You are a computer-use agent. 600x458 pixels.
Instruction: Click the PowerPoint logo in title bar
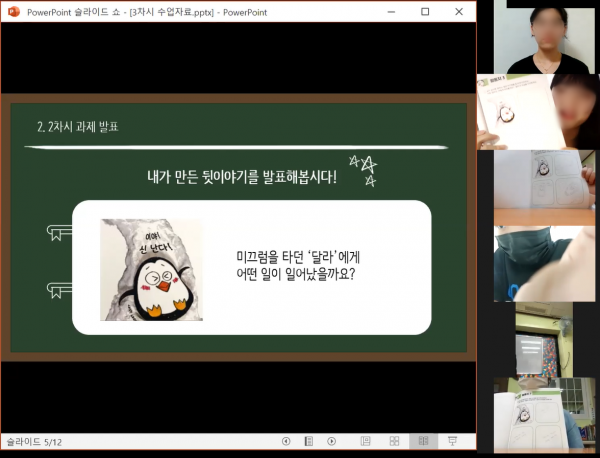click(x=14, y=11)
